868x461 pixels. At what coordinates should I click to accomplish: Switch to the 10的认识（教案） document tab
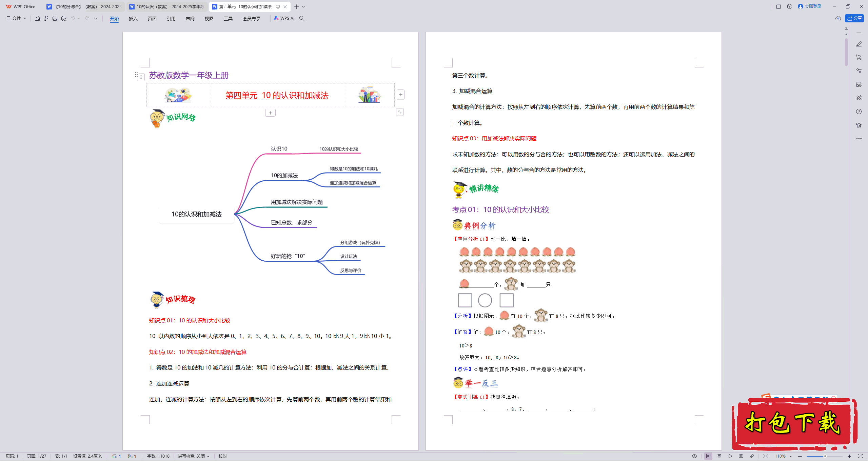[167, 7]
